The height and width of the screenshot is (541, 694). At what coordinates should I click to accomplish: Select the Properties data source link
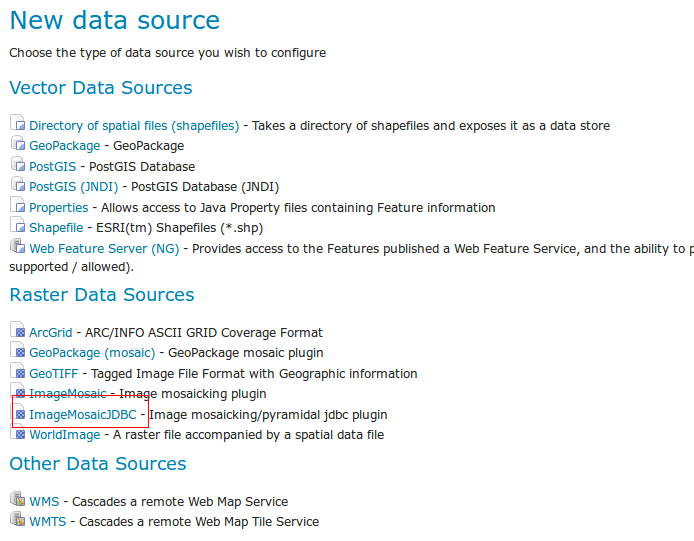pos(59,208)
